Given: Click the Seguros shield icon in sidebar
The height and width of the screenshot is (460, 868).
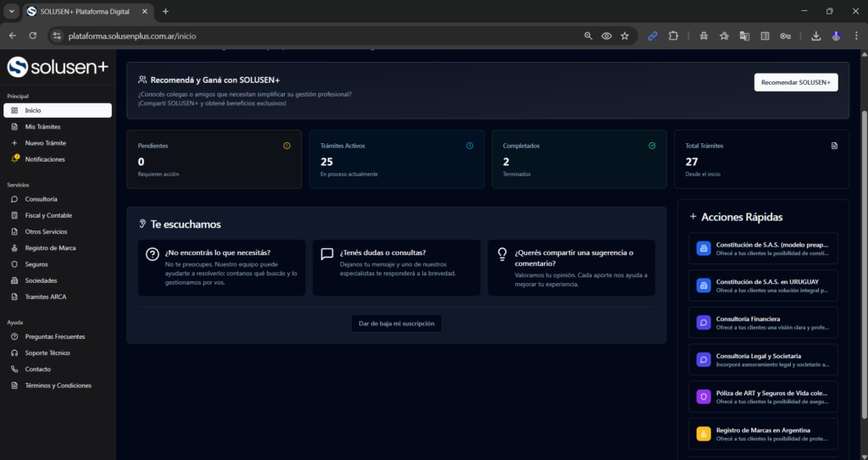Looking at the screenshot, I should (14, 264).
